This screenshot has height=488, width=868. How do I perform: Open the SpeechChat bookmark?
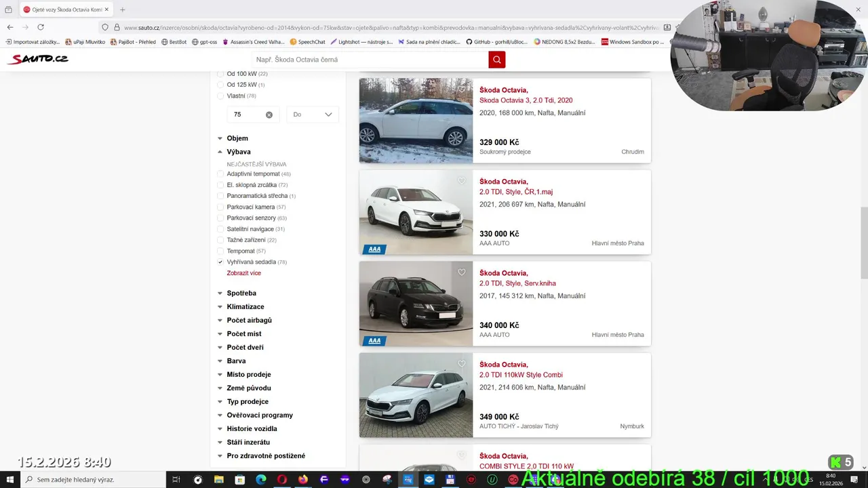click(307, 42)
